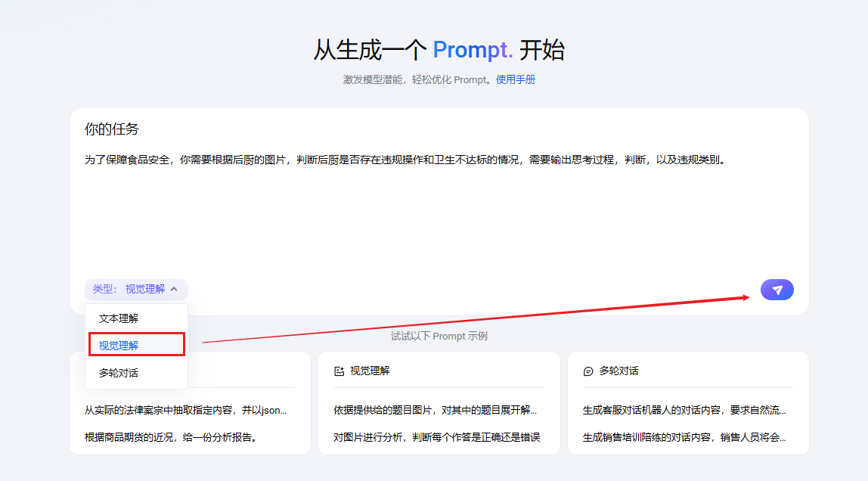Choose example 对图片进行分析，判断每个作答
Image resolution: width=868 pixels, height=481 pixels.
437,437
